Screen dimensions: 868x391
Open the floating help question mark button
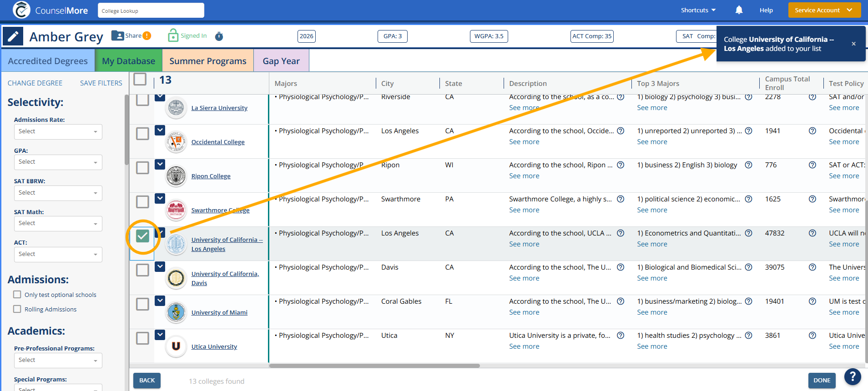click(852, 376)
